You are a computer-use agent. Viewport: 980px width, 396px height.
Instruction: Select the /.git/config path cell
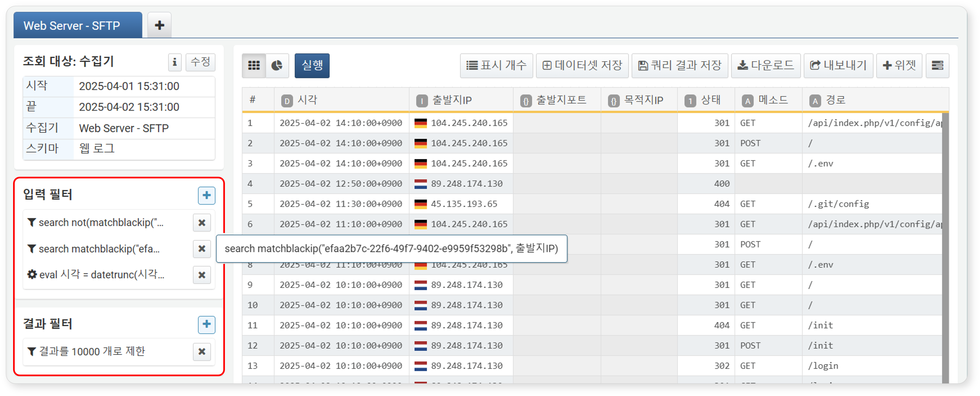click(839, 204)
